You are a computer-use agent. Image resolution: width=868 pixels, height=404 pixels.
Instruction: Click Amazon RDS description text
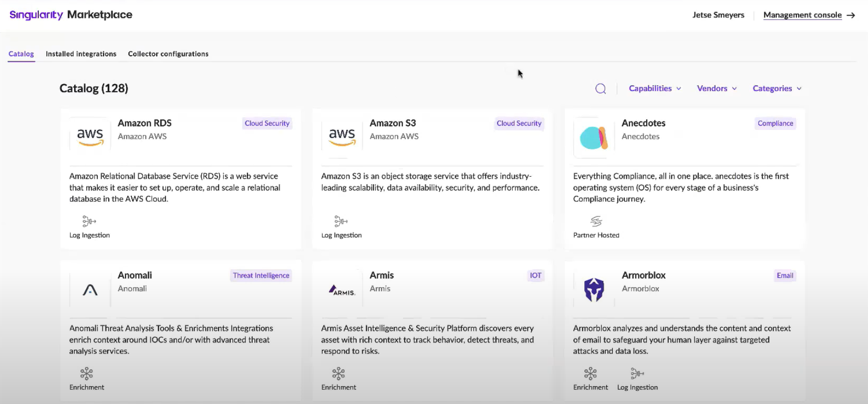[x=175, y=187]
